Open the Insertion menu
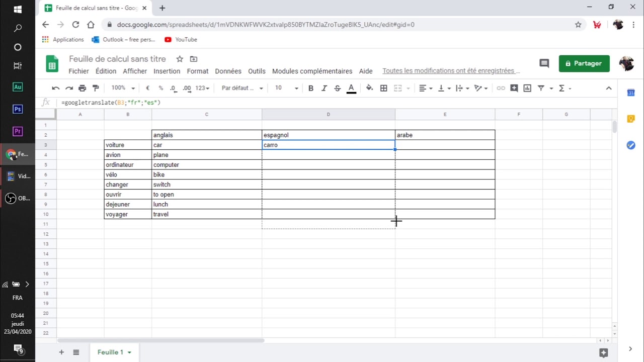The image size is (644, 362). click(167, 71)
